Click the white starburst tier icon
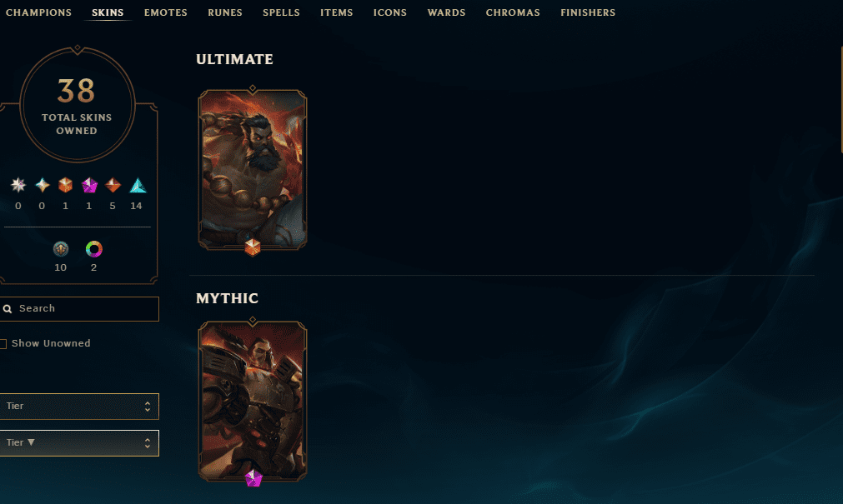Viewport: 843px width, 504px height. click(18, 186)
